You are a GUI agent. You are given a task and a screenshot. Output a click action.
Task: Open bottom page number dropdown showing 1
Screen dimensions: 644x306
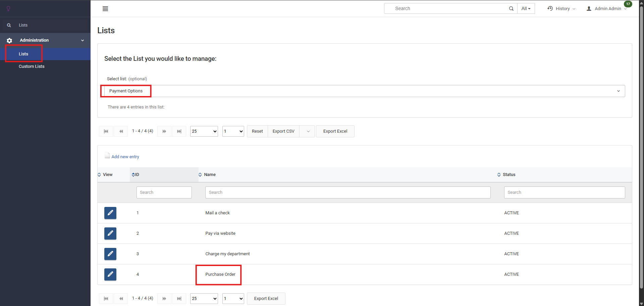pos(233,299)
